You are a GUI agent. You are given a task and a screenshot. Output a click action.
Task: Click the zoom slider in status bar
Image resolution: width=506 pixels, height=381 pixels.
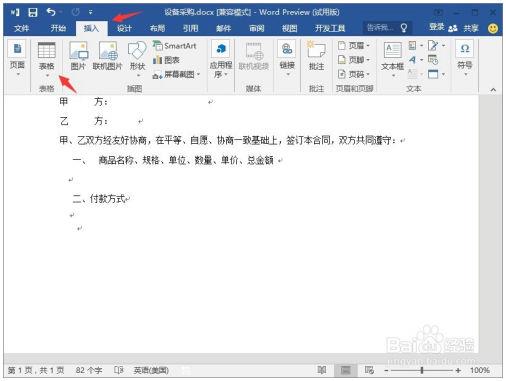click(x=422, y=370)
